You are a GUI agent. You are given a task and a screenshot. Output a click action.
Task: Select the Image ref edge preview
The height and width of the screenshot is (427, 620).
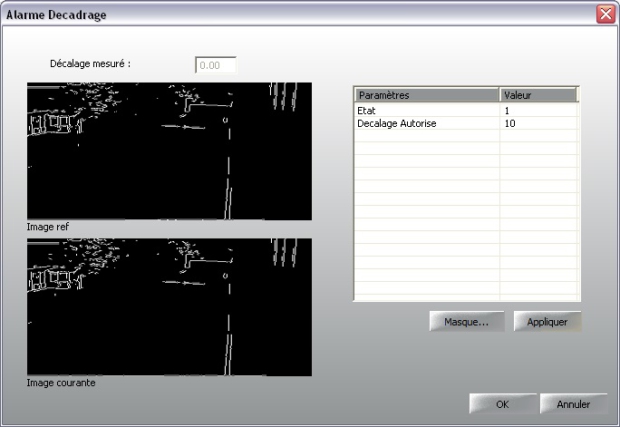(169, 151)
